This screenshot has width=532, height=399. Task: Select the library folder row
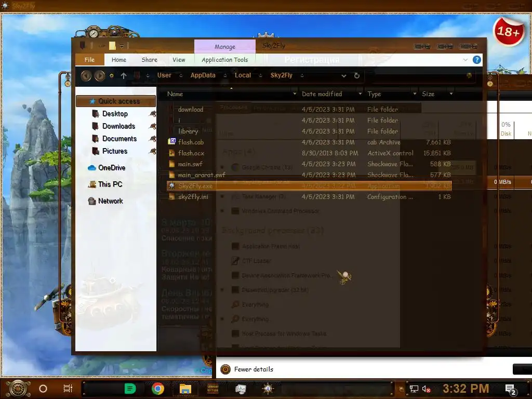click(x=309, y=131)
